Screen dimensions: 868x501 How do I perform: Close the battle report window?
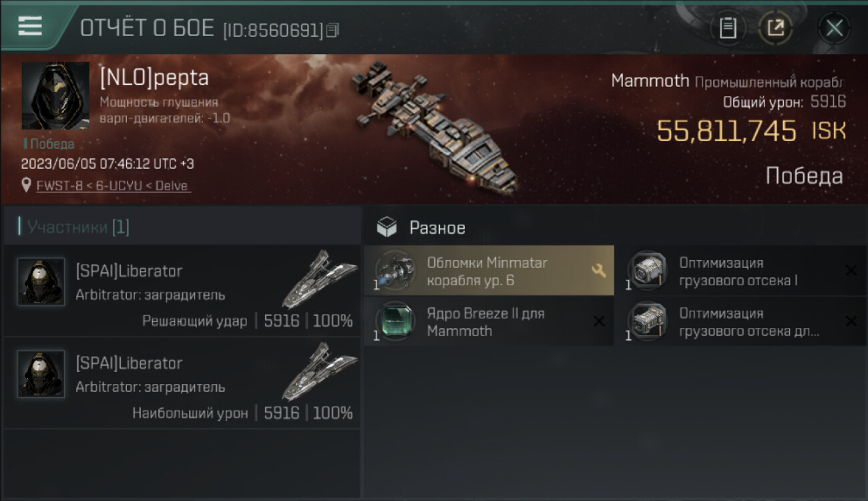tap(834, 28)
